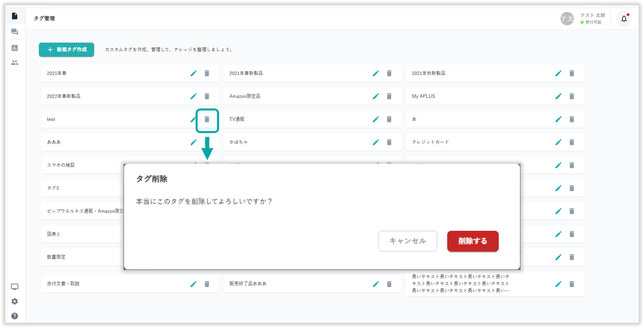Open the document page in the sidebar
Screen dimensions: 644x328
(15, 16)
